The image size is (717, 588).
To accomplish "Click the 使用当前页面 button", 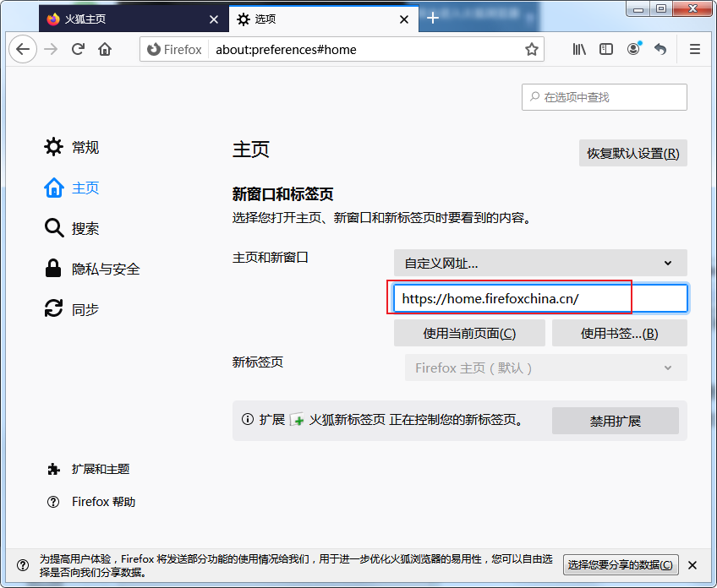I will click(468, 333).
